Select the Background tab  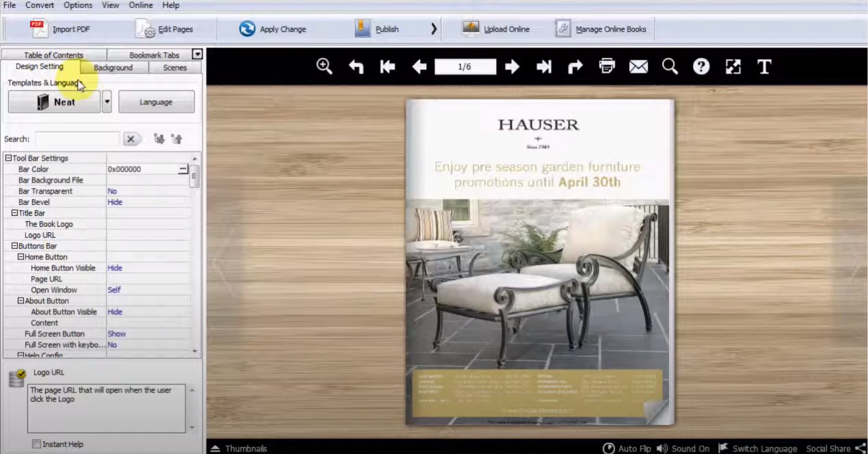(x=113, y=67)
